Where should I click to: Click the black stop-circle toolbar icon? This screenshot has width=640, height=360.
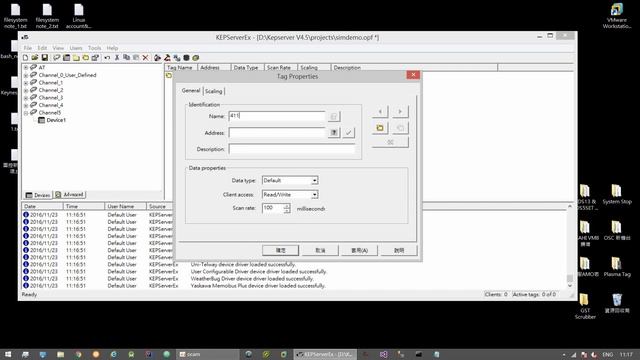click(186, 58)
